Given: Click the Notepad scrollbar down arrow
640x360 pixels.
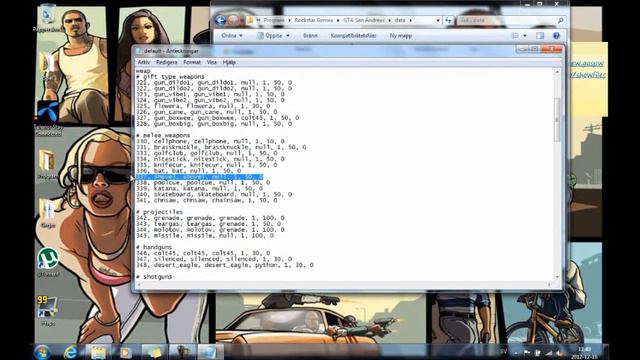Looking at the screenshot, I should pyautogui.click(x=557, y=277).
